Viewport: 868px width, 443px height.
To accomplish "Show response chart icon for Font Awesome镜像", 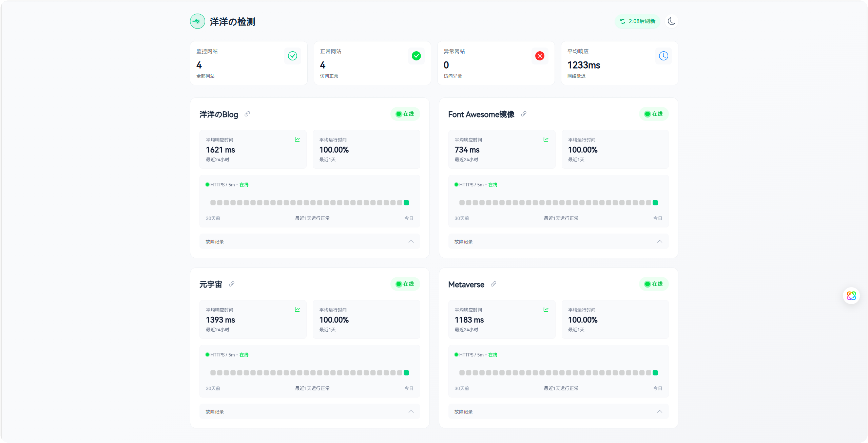I will (x=546, y=140).
